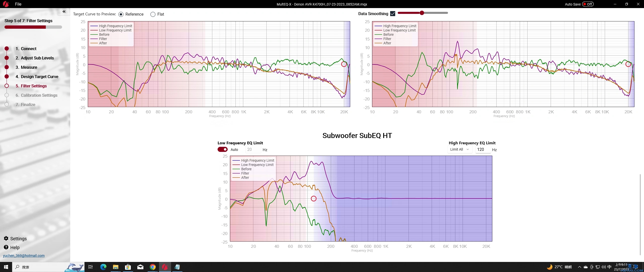
Task: Open File Explorer from taskbar
Action: (115, 267)
